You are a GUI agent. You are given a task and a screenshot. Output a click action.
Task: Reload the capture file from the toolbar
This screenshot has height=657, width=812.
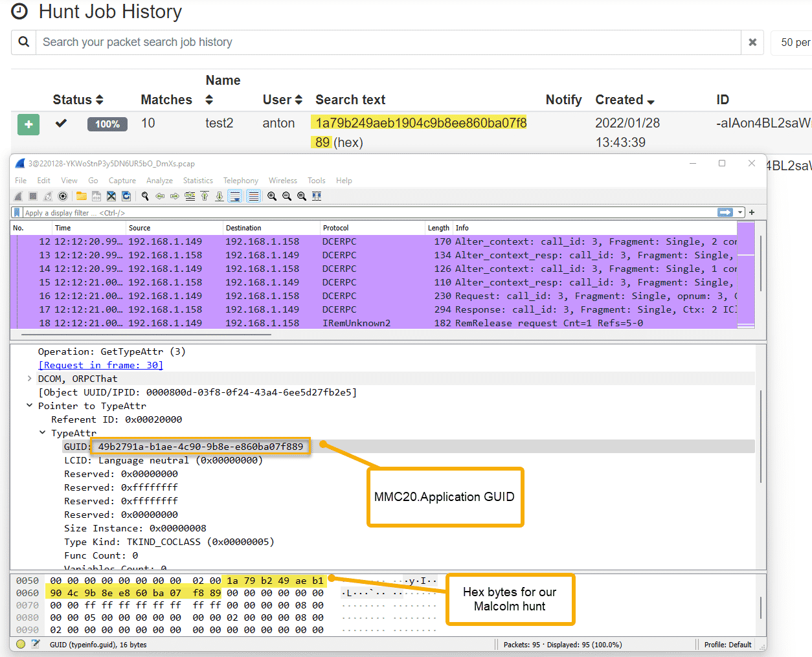tap(126, 196)
